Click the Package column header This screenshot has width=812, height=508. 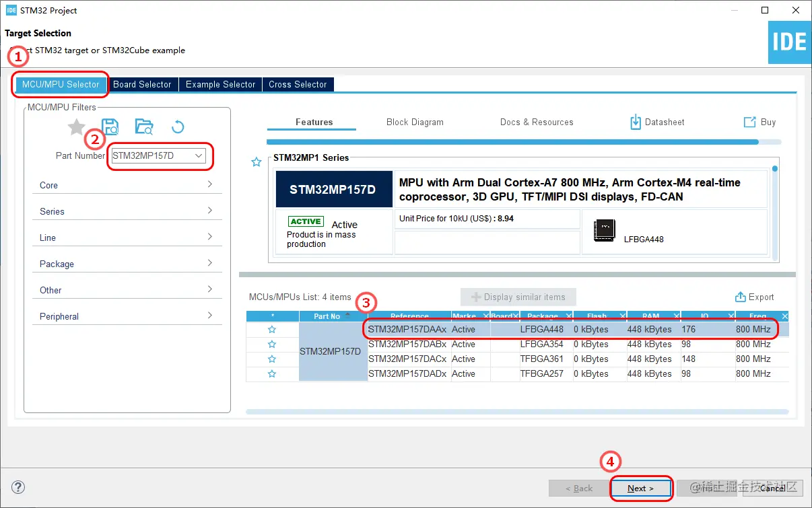coord(545,316)
